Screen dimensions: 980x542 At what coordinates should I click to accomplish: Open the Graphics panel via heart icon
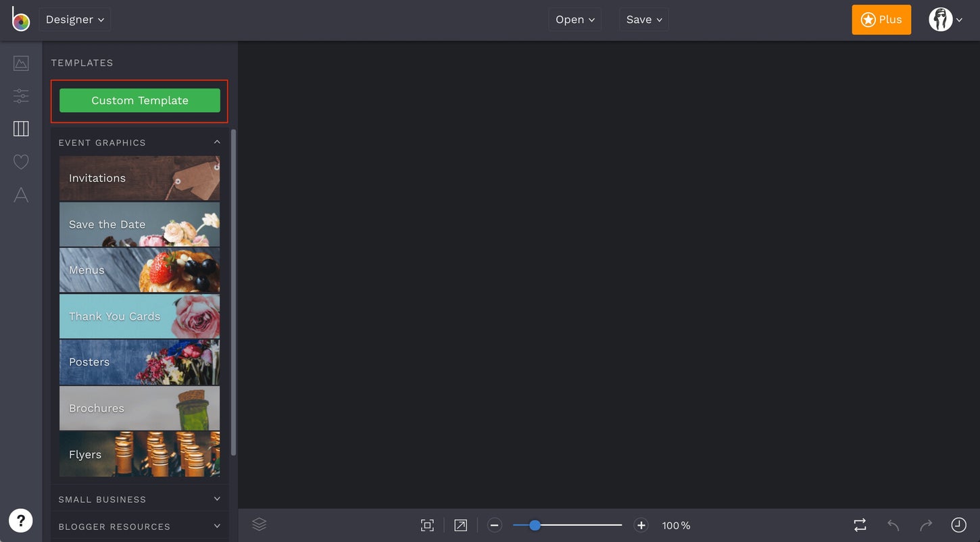click(20, 159)
